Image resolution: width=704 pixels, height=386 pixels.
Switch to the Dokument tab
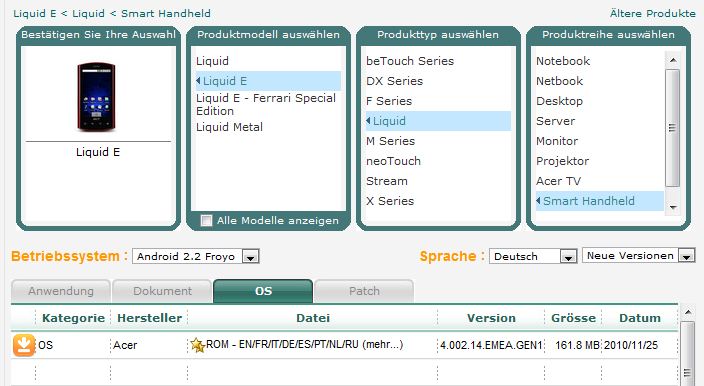point(162,291)
